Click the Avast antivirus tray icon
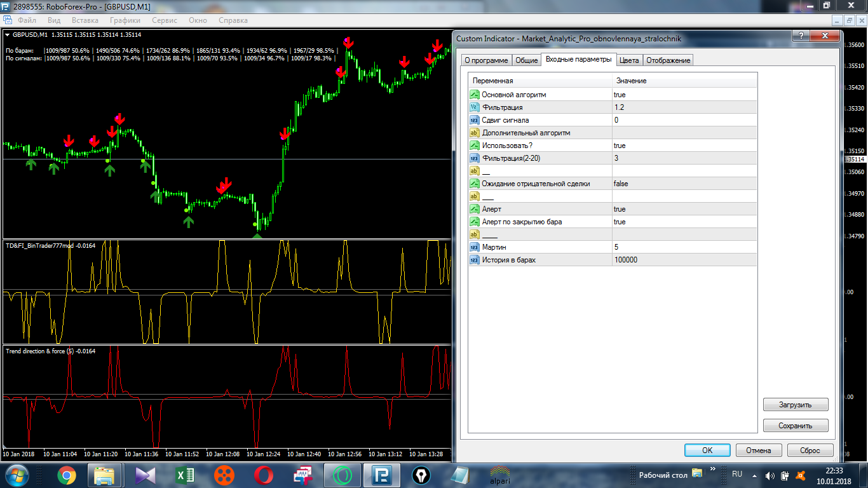The width and height of the screenshot is (868, 488). pyautogui.click(x=801, y=475)
